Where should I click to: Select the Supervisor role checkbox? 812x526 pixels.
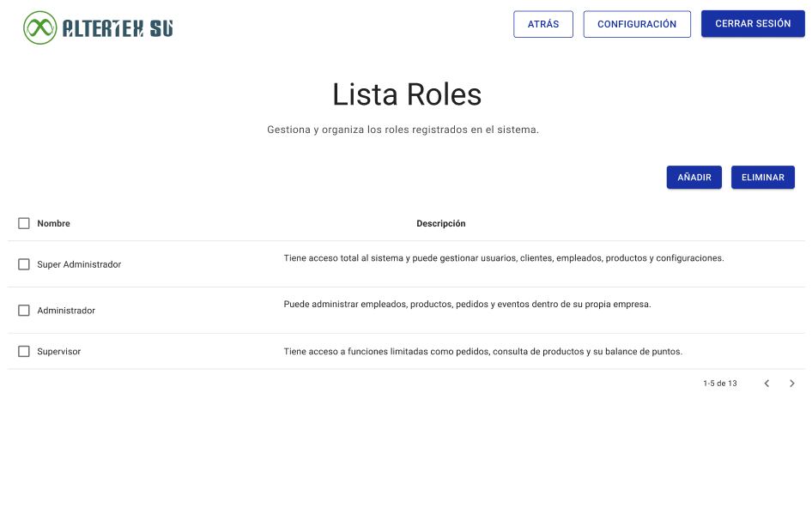coord(24,351)
